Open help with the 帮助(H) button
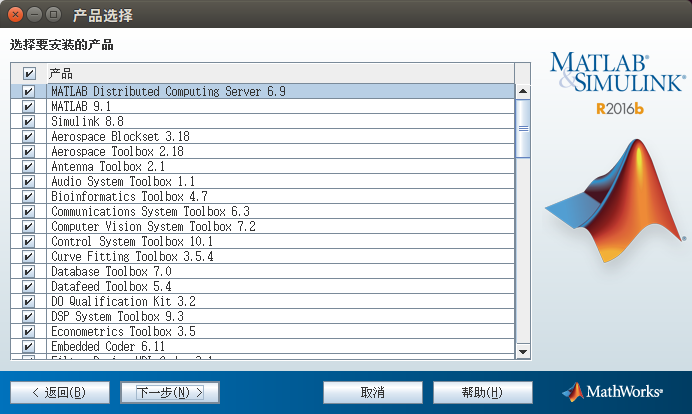Viewport: 692px width, 414px height. pyautogui.click(x=483, y=392)
